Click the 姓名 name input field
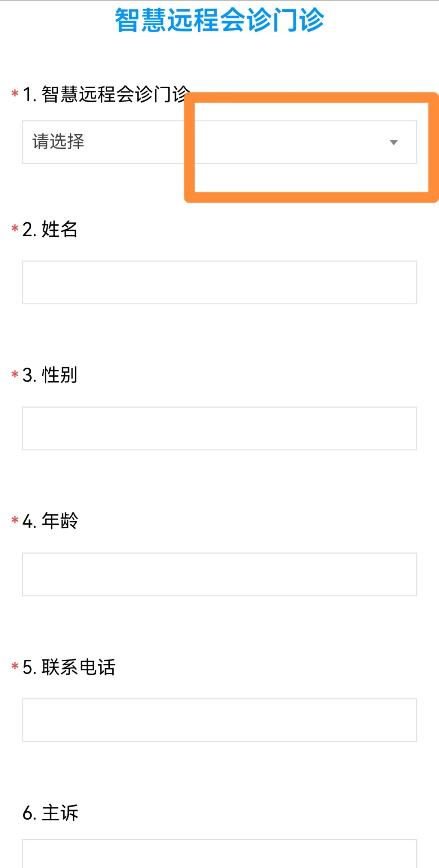 click(219, 282)
